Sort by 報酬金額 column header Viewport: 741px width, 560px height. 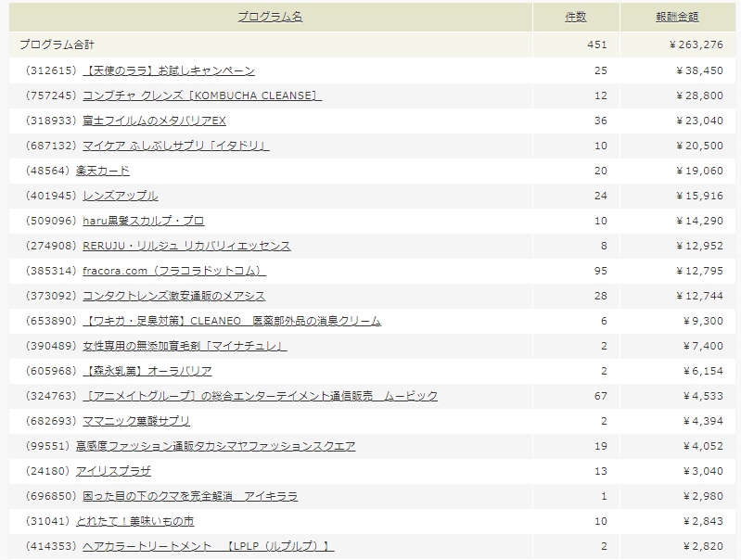point(677,17)
